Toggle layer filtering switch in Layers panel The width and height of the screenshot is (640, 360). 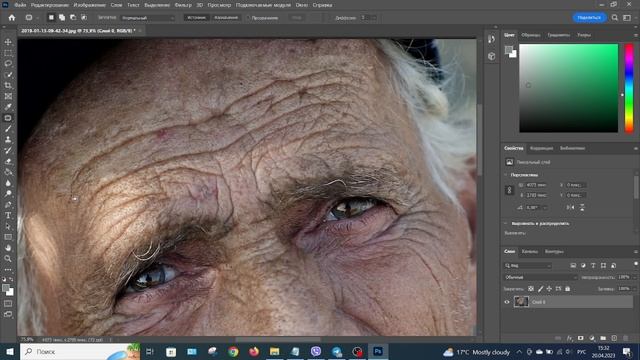[636, 264]
